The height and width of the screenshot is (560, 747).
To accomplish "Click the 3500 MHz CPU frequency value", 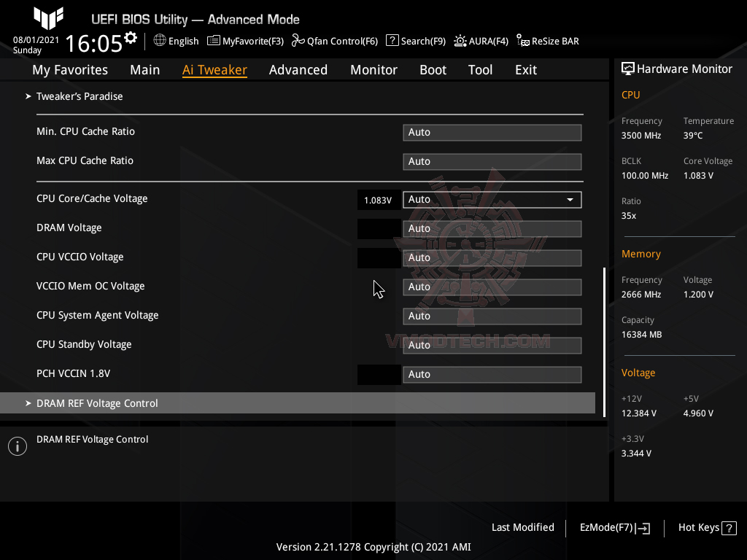I will pyautogui.click(x=641, y=136).
